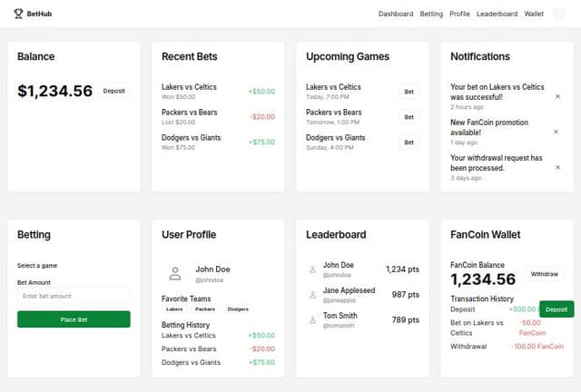The height and width of the screenshot is (392, 581).
Task: Open the Wallet nav item
Action: (534, 14)
